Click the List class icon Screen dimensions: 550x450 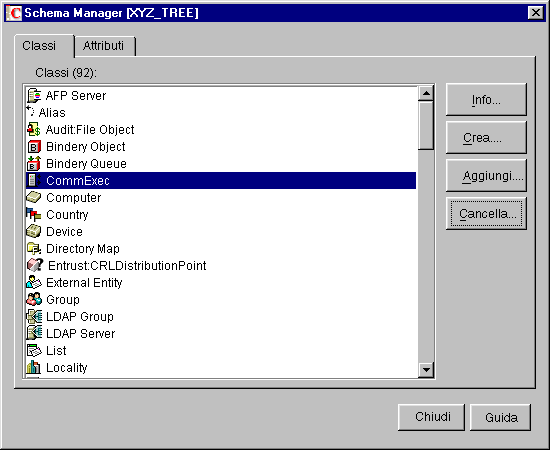tap(34, 350)
